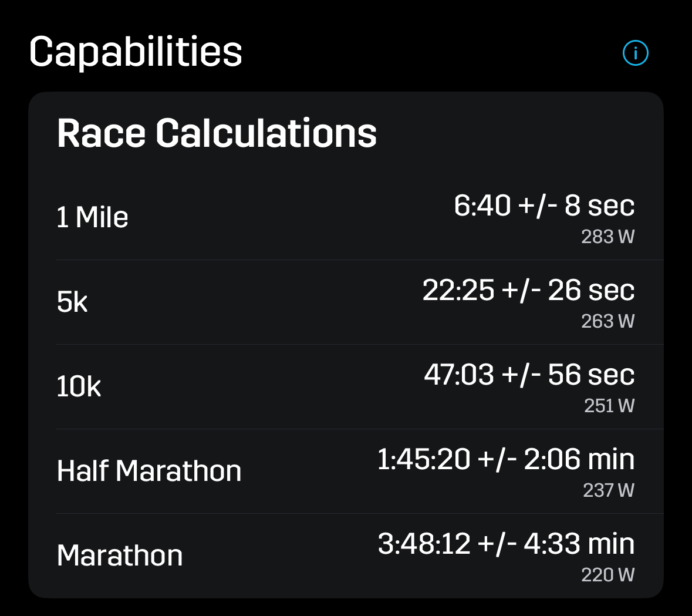
Task: Click the 283 W power value
Action: [x=607, y=237]
